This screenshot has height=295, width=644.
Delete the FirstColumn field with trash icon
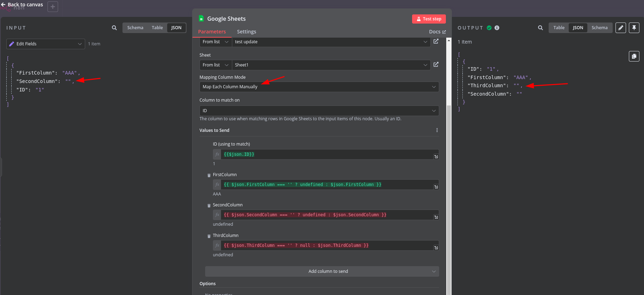[209, 175]
